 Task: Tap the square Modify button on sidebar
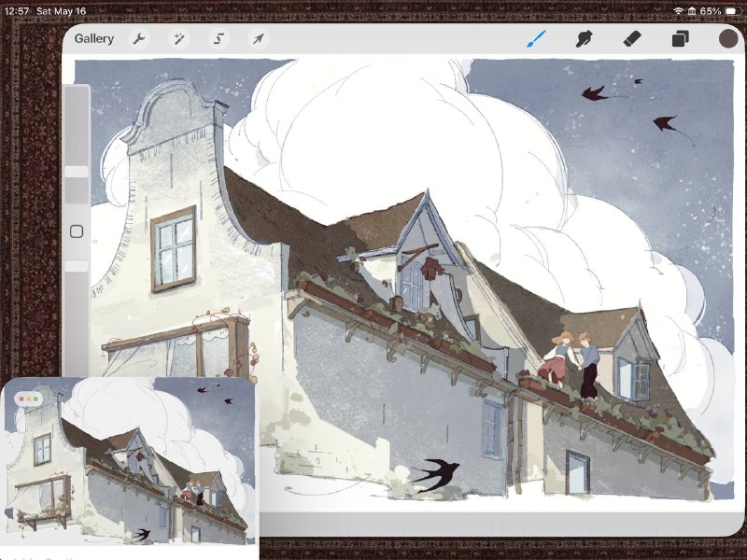pyautogui.click(x=77, y=231)
